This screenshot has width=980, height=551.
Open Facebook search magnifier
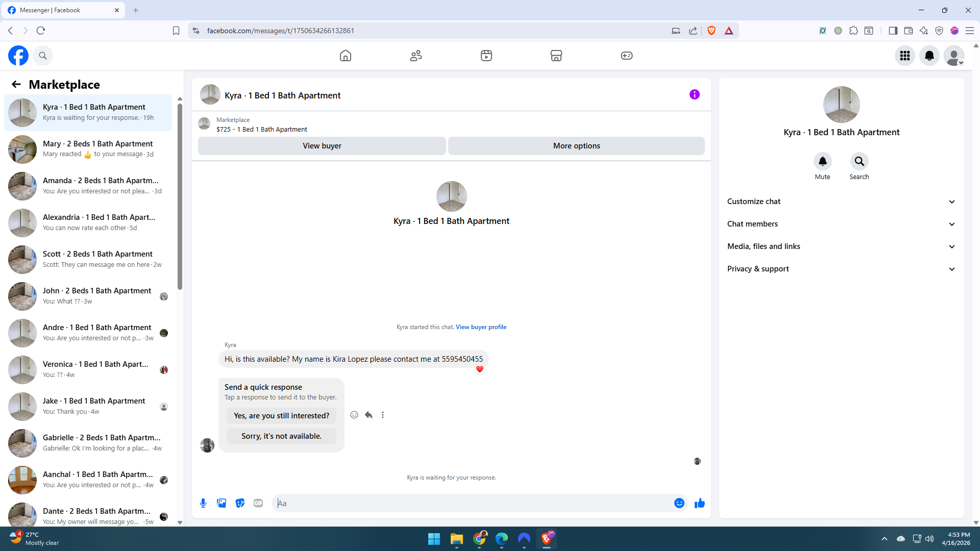[x=43, y=56]
